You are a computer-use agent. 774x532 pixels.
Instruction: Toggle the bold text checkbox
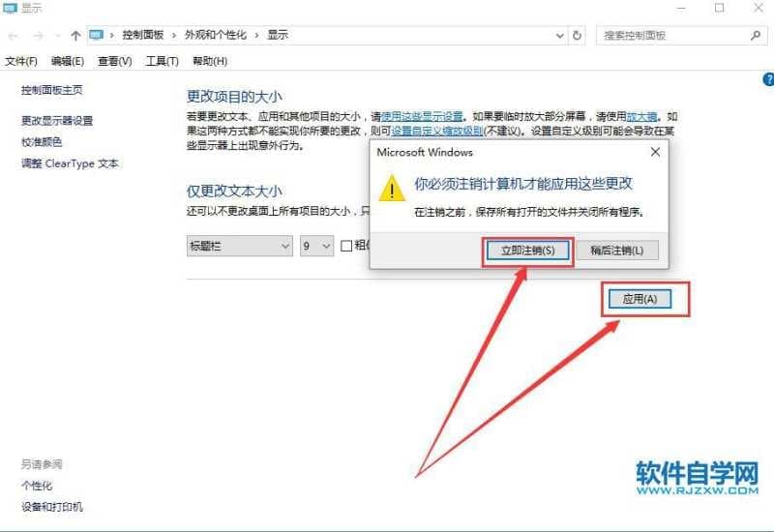pyautogui.click(x=346, y=246)
